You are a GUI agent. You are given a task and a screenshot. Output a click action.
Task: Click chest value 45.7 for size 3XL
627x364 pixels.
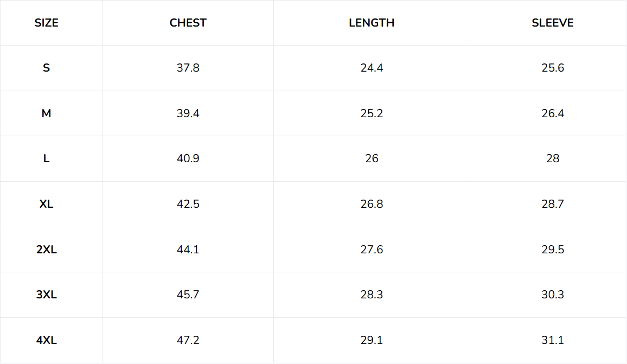[x=188, y=295]
